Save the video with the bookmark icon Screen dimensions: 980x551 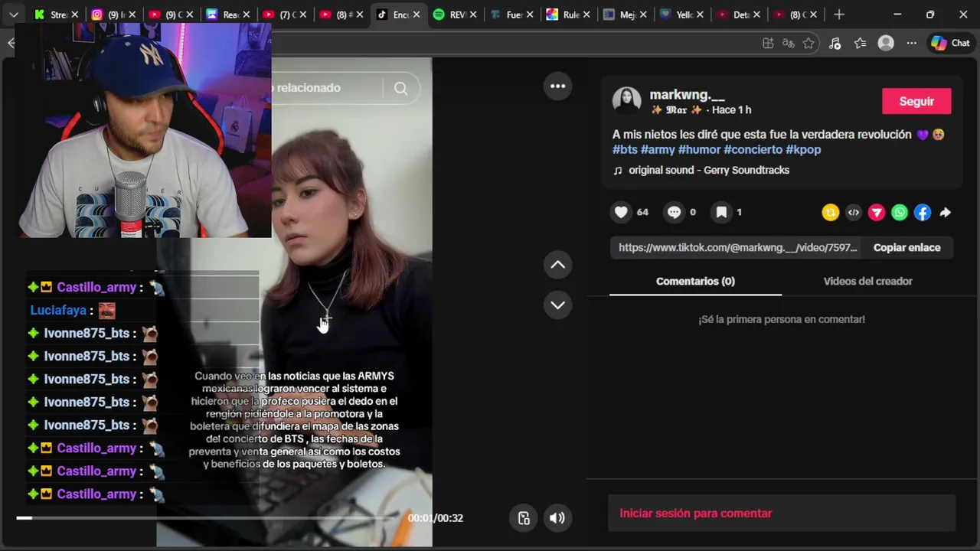tap(721, 212)
